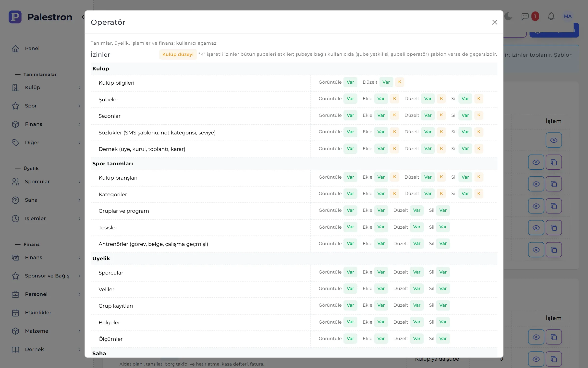Toggle Sezonlar Sil Var permission
588x368 pixels.
pos(465,115)
